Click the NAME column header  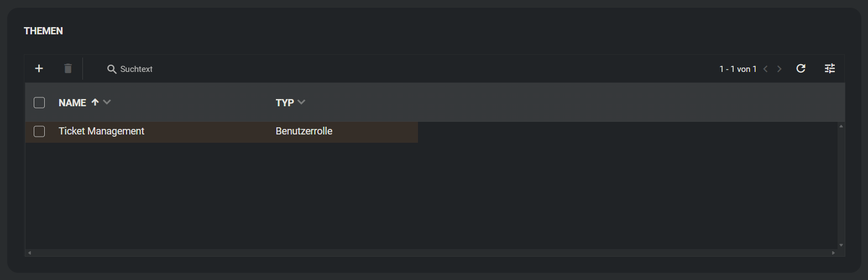point(72,103)
